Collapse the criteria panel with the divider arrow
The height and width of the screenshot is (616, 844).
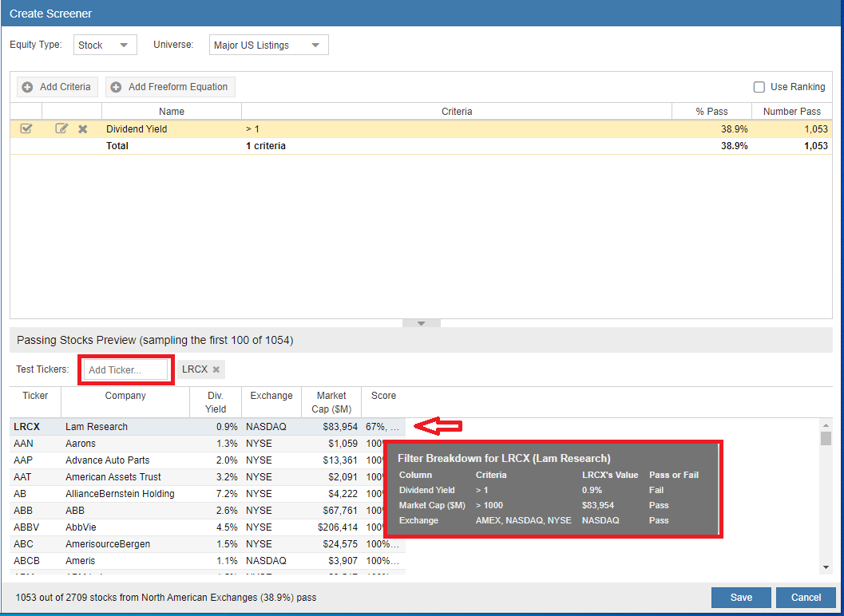(422, 323)
